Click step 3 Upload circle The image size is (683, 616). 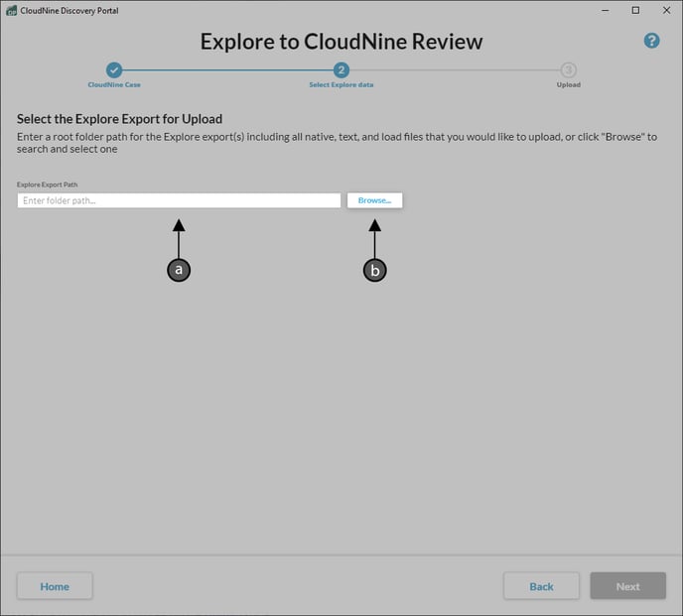[568, 69]
